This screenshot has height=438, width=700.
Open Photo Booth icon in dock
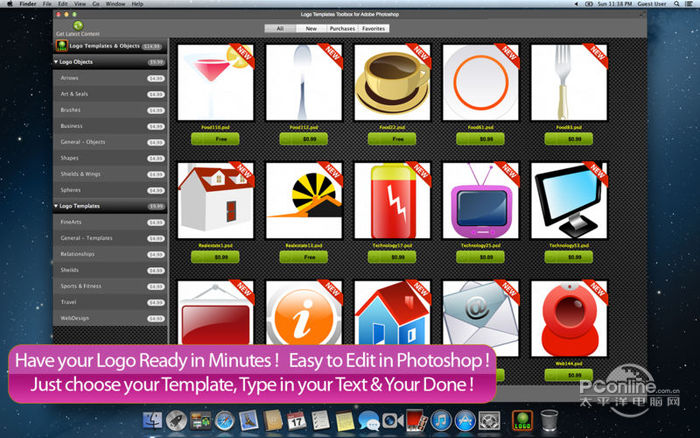[x=417, y=420]
